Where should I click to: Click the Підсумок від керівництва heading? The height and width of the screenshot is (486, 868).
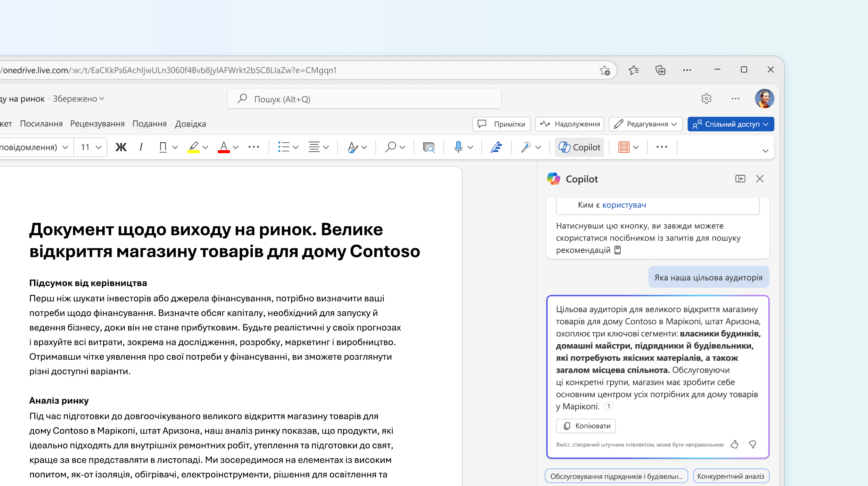tap(88, 283)
